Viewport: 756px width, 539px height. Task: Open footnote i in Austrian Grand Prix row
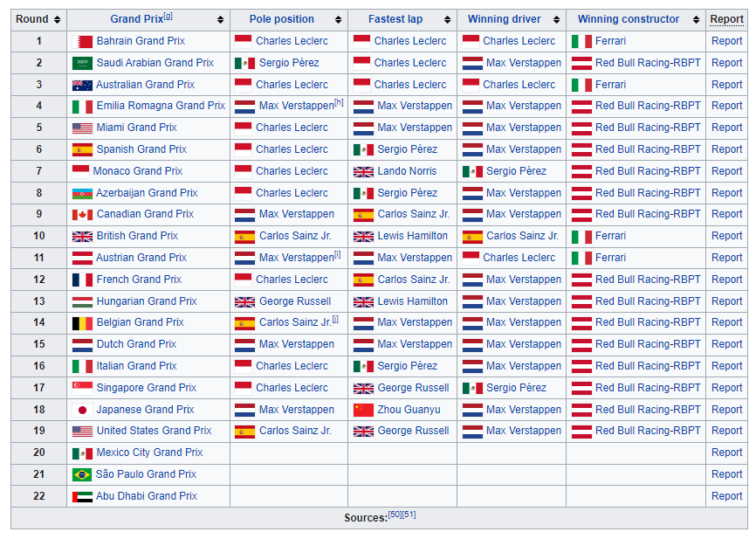pos(338,254)
